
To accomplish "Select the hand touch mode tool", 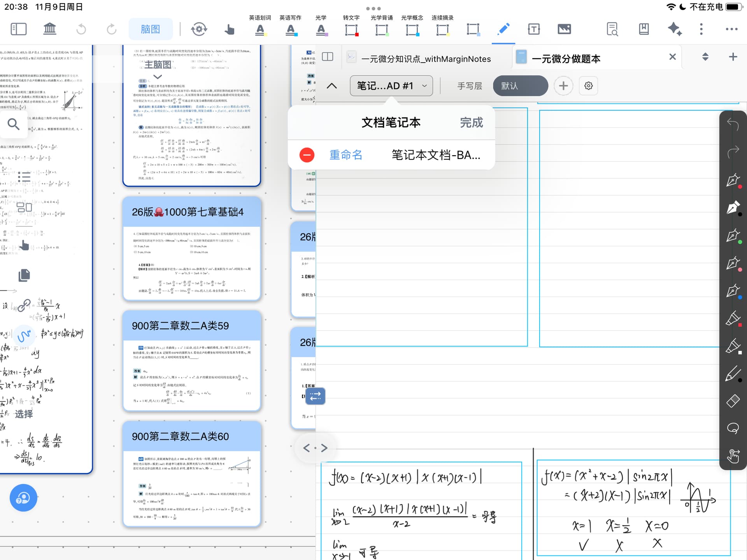I will pos(229,29).
